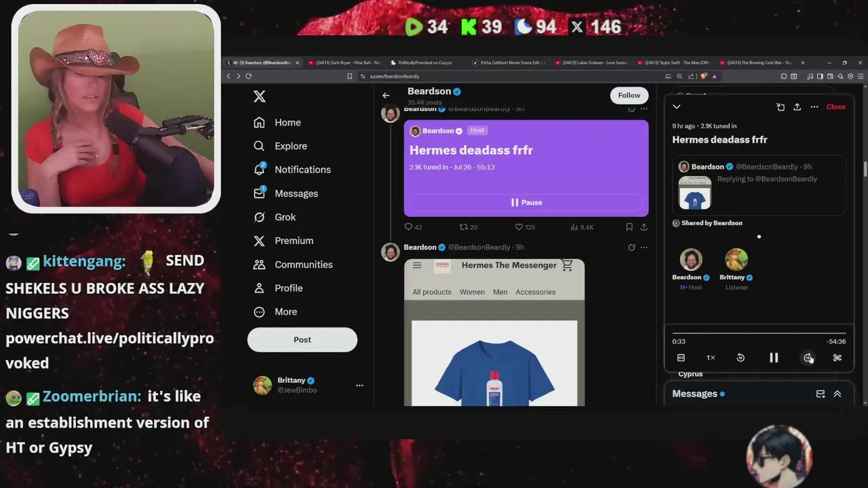
Task: Open a new browser tab
Action: (803, 63)
